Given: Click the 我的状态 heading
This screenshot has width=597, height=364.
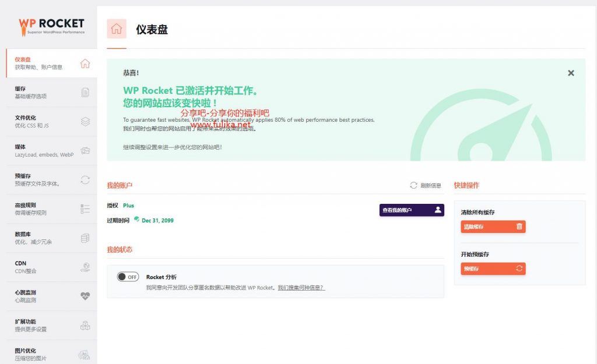Looking at the screenshot, I should (x=120, y=249).
